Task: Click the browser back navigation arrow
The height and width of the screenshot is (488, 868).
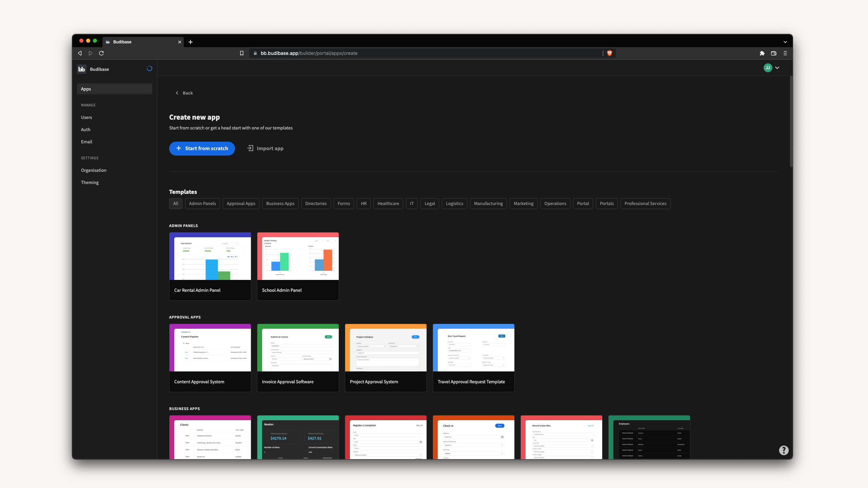Action: [80, 53]
